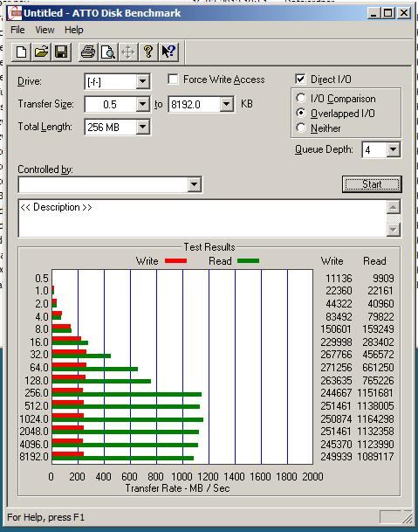Screen dimensions: 418x532
Task: Click the Description text box
Action: coord(202,218)
